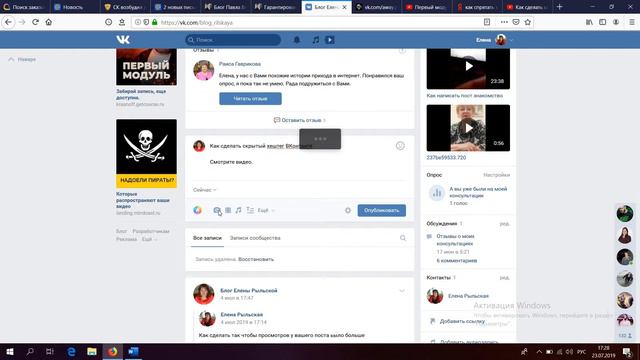
Task: Open contact Елена Рыльская
Action: pos(468,296)
